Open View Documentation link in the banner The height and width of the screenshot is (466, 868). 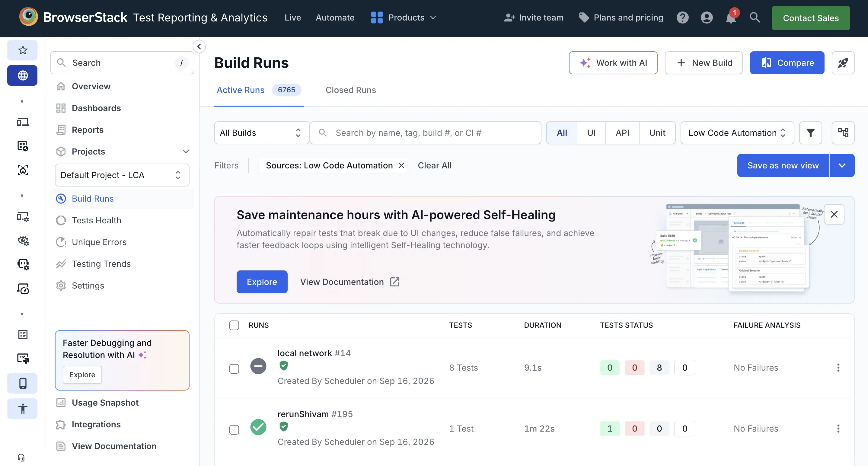tap(349, 282)
